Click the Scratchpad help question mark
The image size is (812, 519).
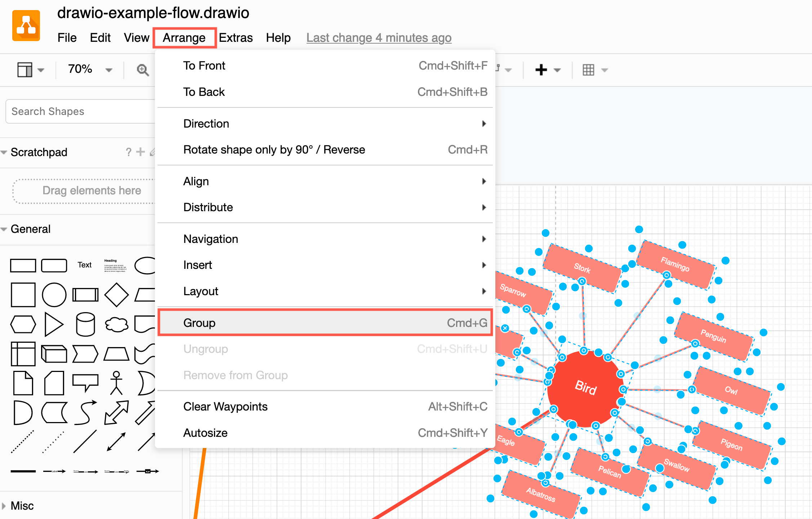[129, 152]
